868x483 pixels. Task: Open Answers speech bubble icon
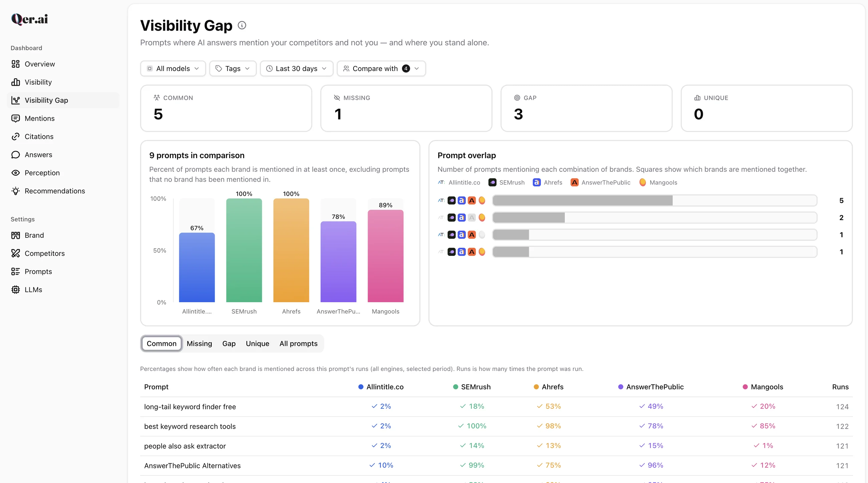(15, 155)
